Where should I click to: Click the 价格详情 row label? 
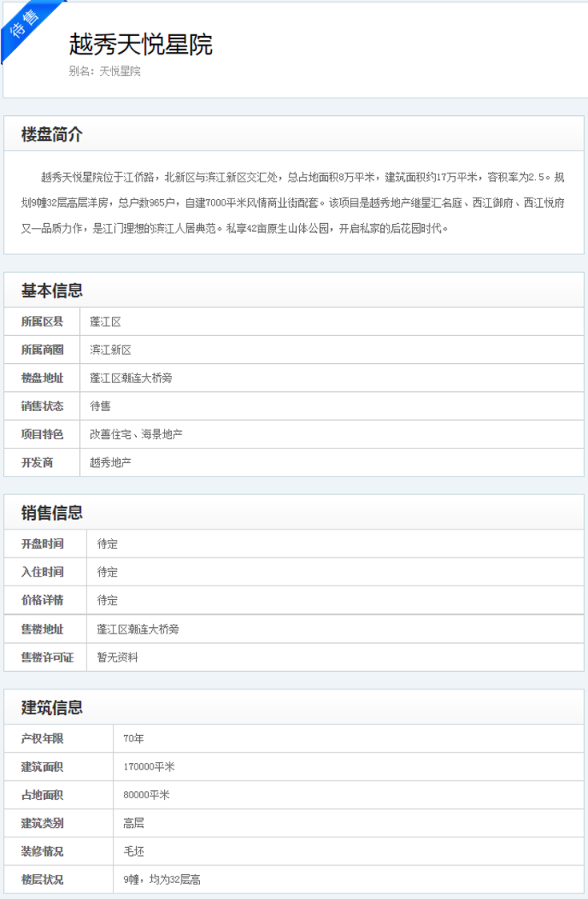(x=42, y=601)
